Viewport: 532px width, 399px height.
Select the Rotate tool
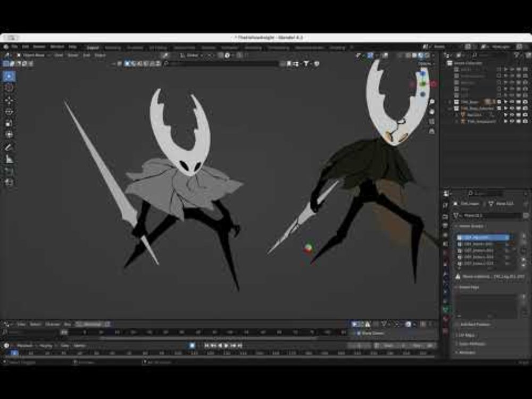pos(9,112)
